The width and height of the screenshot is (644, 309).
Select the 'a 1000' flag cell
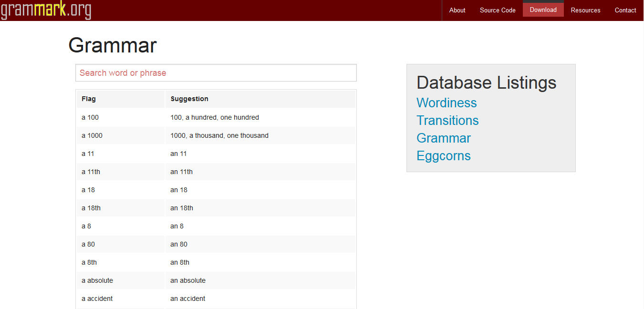coord(121,135)
